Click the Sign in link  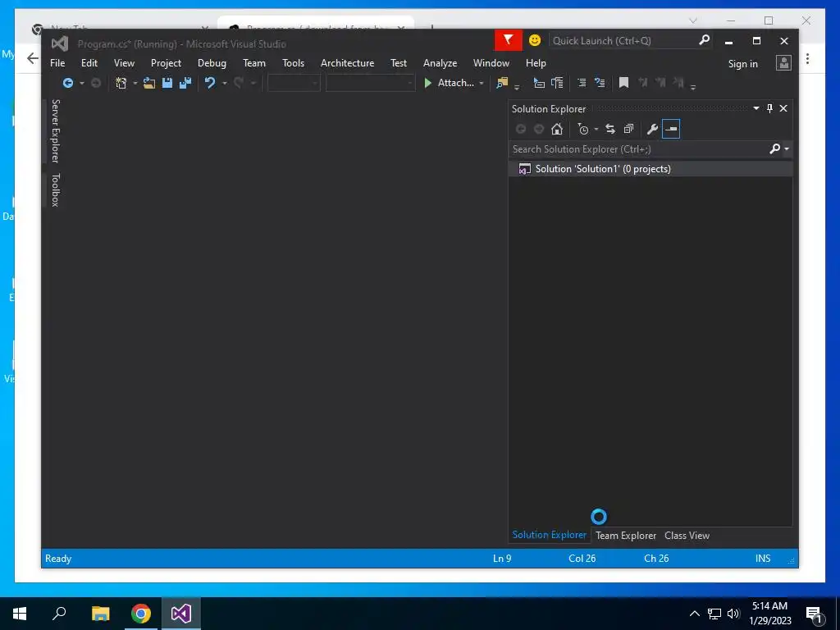[742, 64]
